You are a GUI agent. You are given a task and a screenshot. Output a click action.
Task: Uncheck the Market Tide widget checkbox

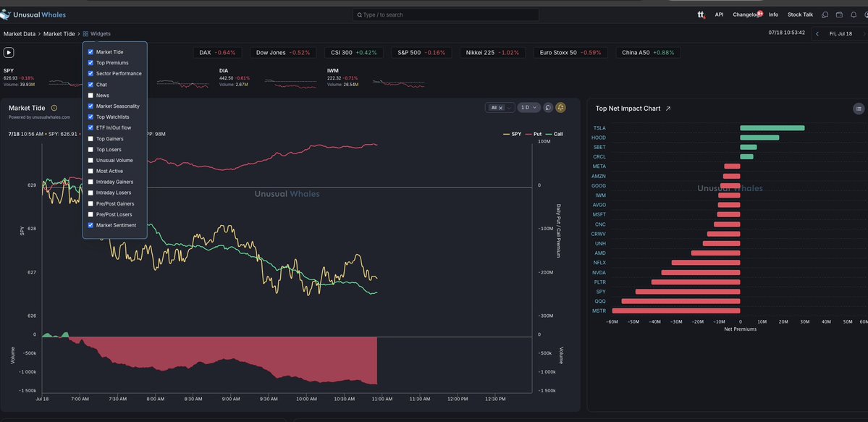tap(90, 52)
